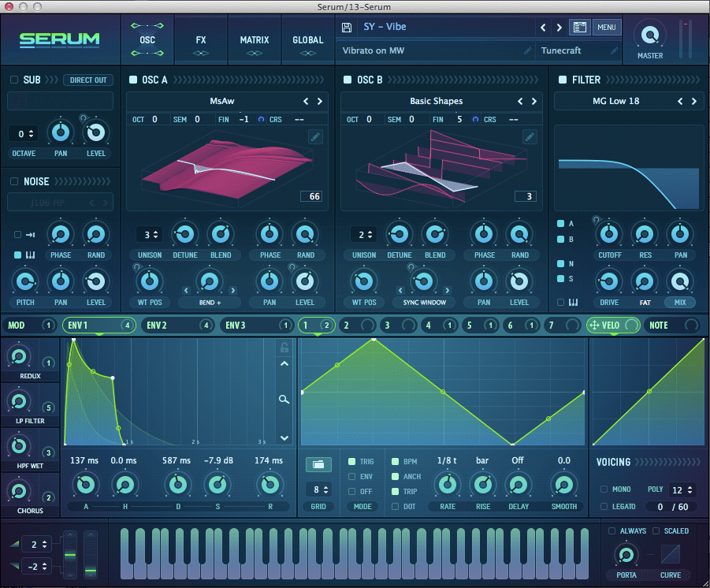Click the filter CUTOFF knob
The height and width of the screenshot is (588, 710).
click(x=609, y=234)
